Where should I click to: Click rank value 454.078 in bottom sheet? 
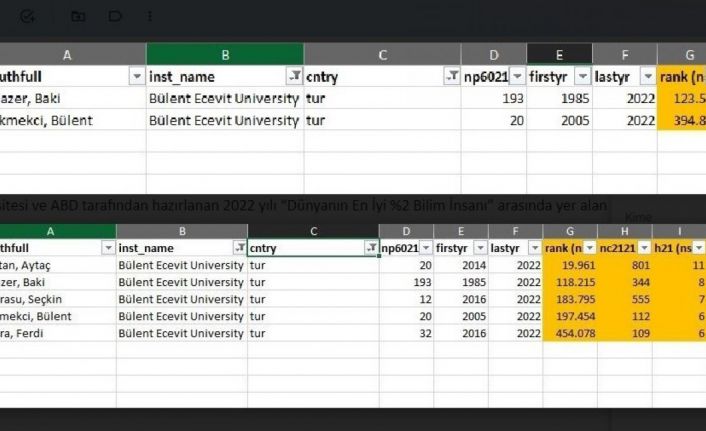pos(570,333)
